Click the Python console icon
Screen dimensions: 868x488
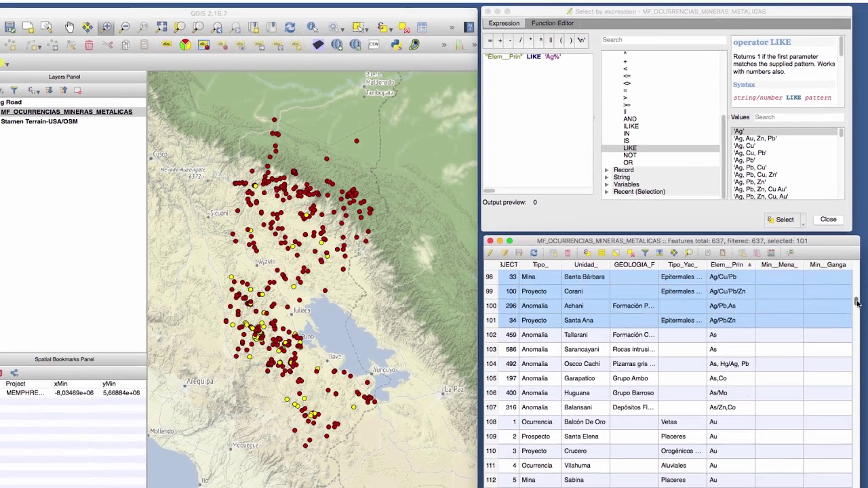(x=396, y=45)
